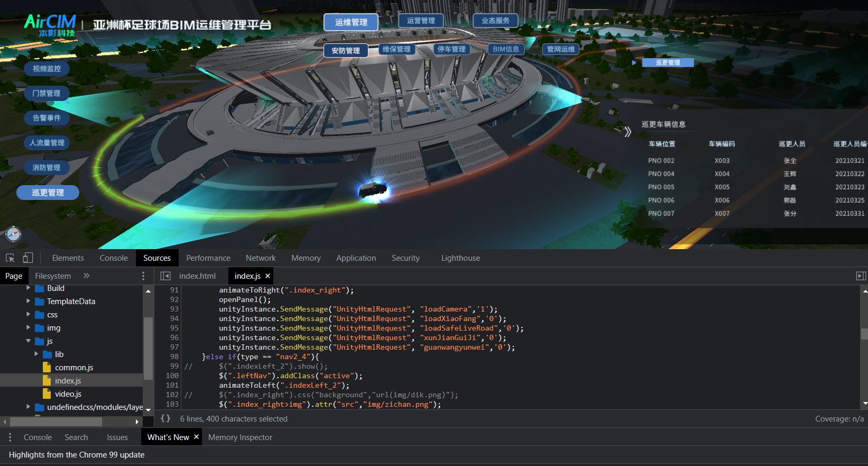868x466 pixels.
Task: Click the show debugger sidebar icon
Action: 861,276
